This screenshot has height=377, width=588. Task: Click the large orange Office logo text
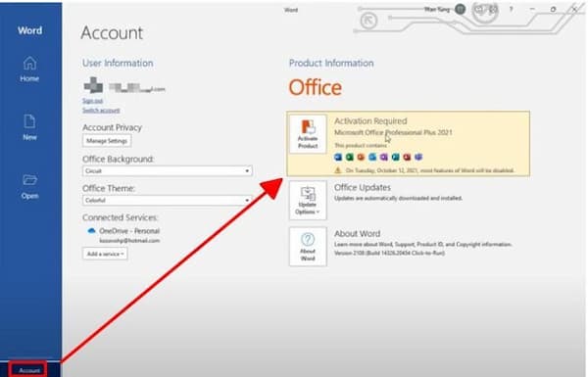click(315, 88)
